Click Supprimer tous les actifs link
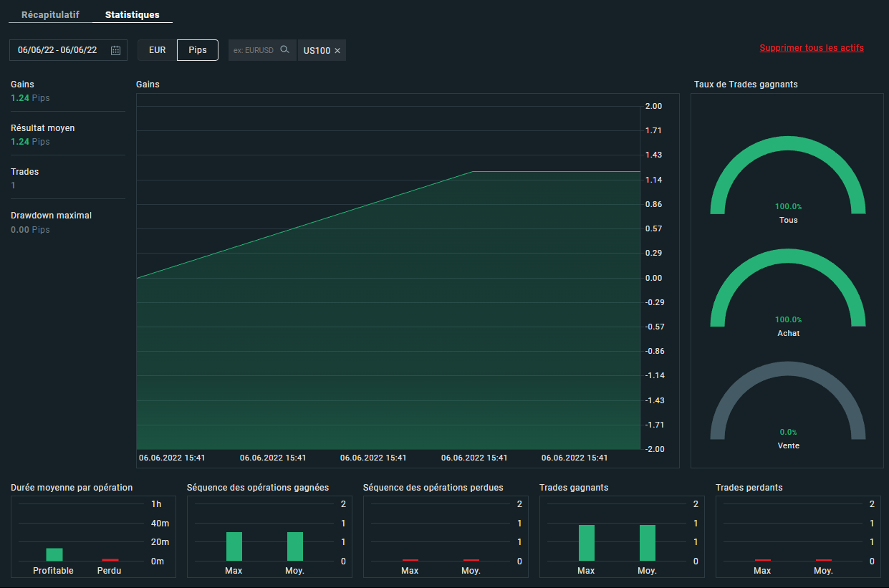This screenshot has height=588, width=889. pos(811,48)
